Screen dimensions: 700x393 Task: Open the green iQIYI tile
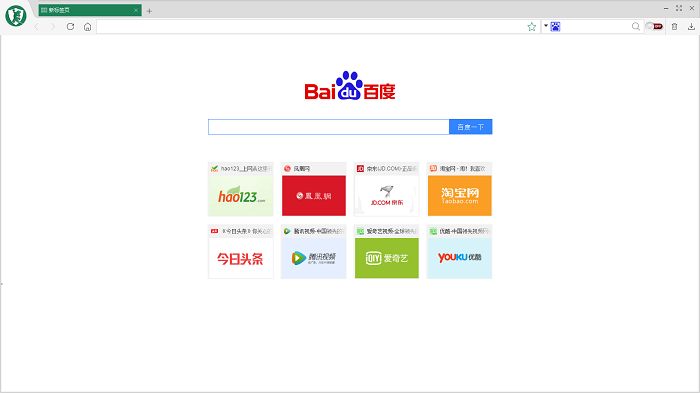coord(387,251)
